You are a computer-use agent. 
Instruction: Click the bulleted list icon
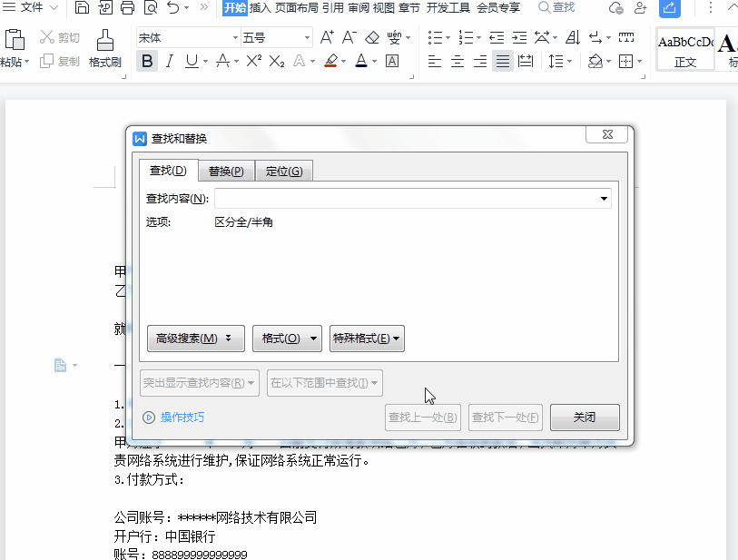point(435,37)
